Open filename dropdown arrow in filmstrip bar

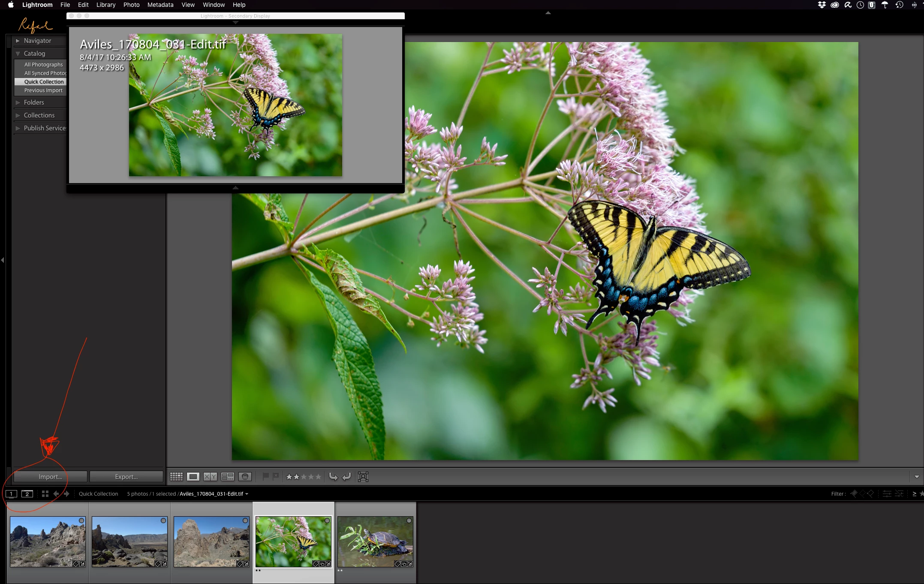(x=247, y=494)
